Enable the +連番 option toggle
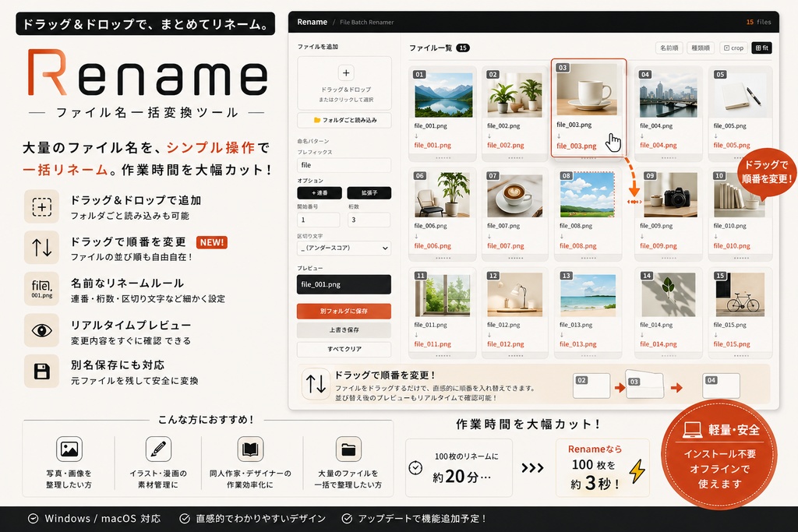 click(x=318, y=192)
